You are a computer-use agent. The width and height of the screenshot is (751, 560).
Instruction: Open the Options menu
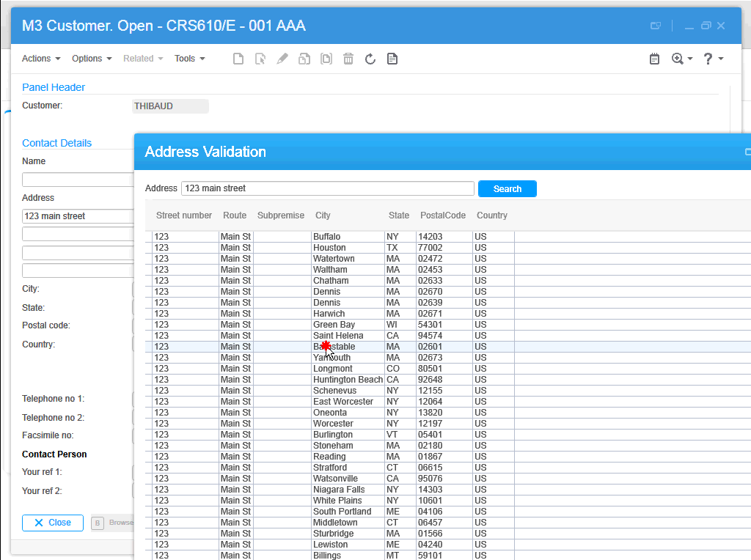[x=92, y=59]
